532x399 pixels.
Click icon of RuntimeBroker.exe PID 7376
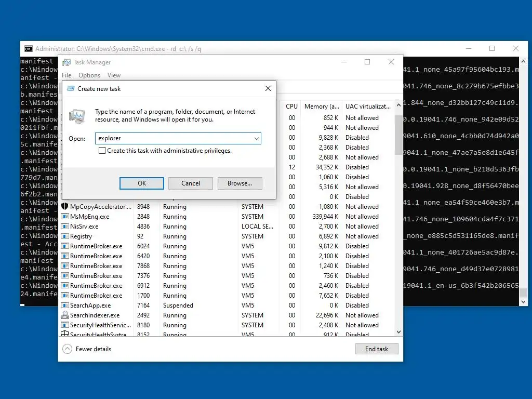tap(64, 275)
